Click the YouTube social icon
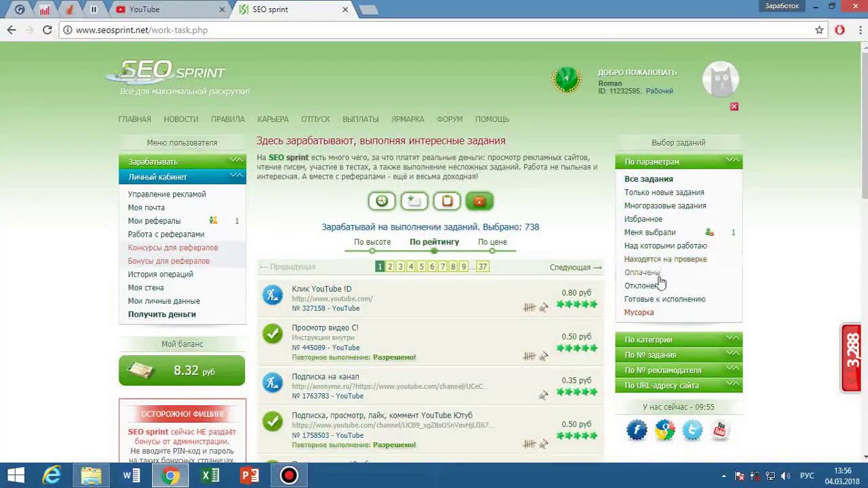This screenshot has height=488, width=868. (720, 430)
